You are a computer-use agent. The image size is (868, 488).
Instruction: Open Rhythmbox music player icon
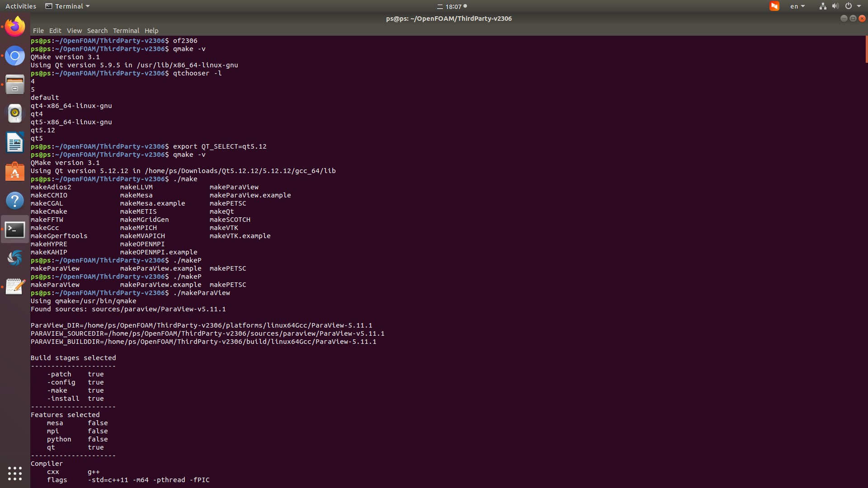(15, 113)
